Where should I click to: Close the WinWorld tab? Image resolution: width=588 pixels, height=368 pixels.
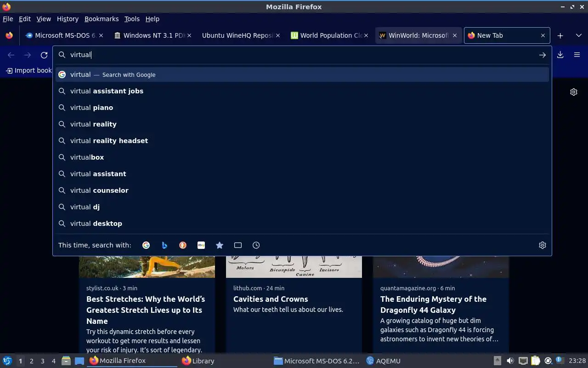pos(455,35)
